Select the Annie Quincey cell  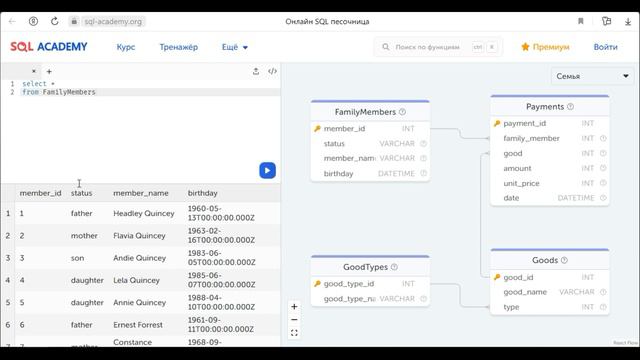tap(140, 302)
